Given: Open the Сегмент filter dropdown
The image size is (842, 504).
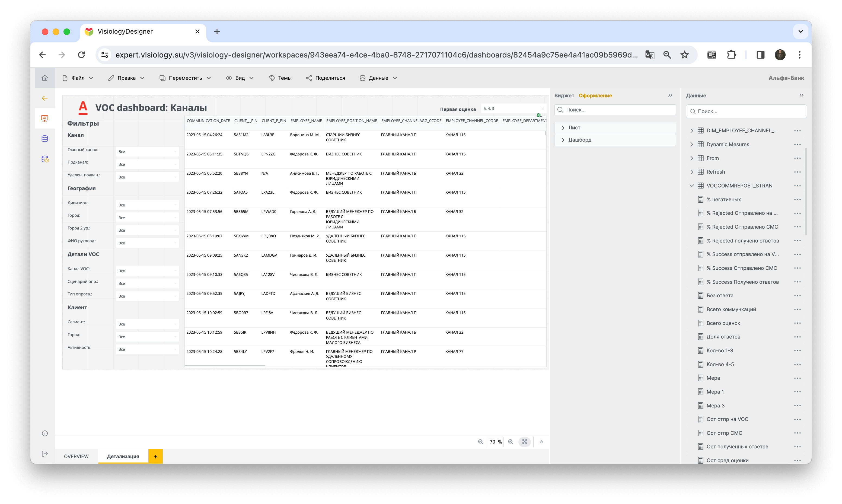Looking at the screenshot, I should pos(147,324).
